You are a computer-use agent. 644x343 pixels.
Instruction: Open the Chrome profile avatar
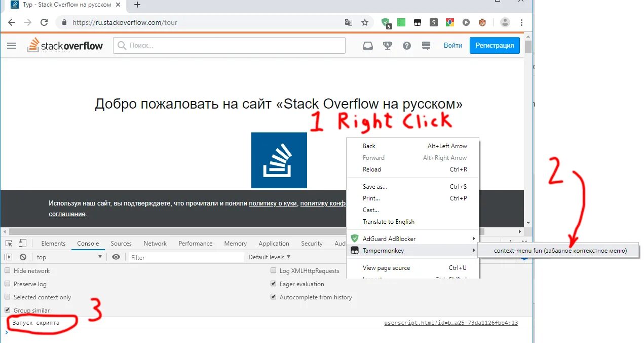pos(505,22)
